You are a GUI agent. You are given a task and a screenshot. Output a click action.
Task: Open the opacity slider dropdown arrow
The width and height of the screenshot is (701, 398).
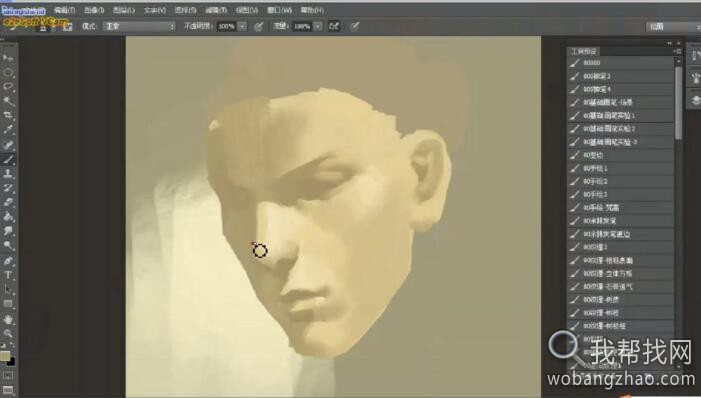242,26
